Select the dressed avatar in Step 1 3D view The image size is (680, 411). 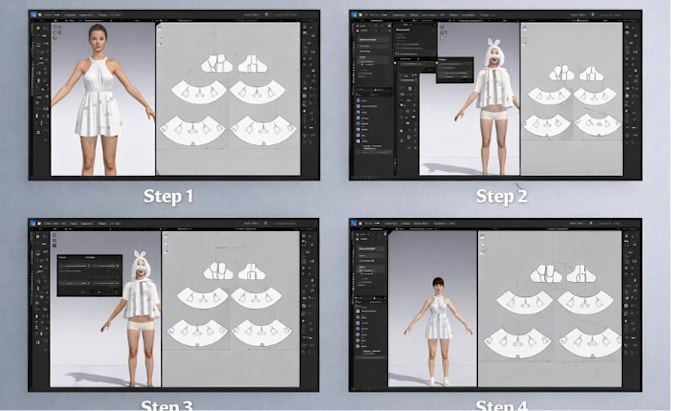[102, 100]
